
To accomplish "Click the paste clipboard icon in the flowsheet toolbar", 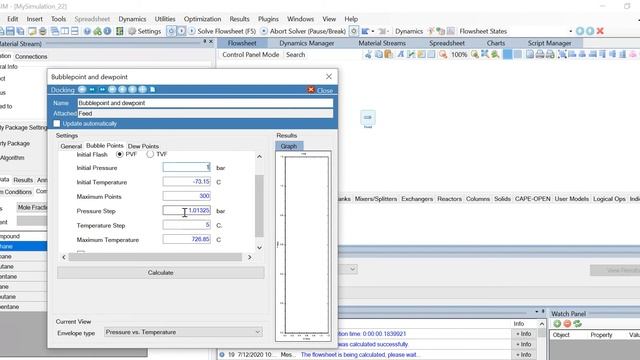I will click(388, 54).
